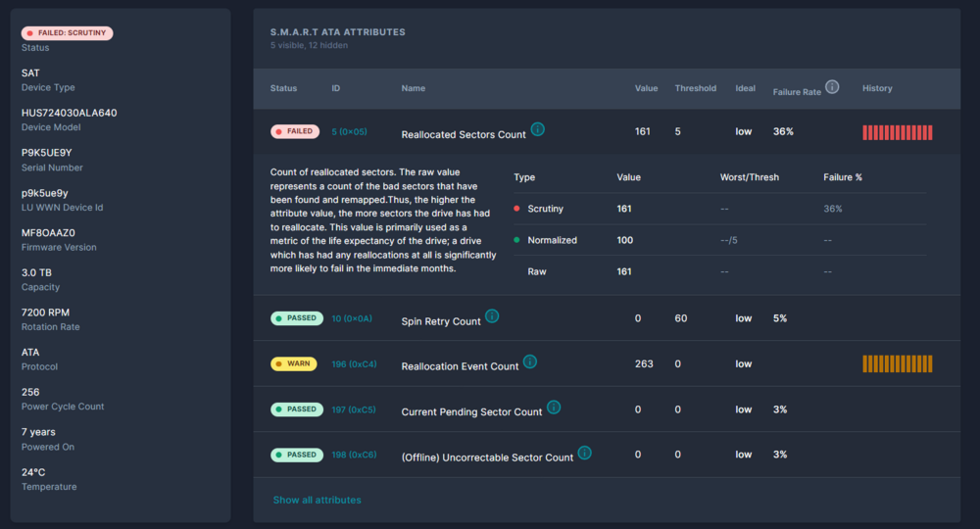980x529 pixels.
Task: Click the ID column header
Action: click(335, 88)
